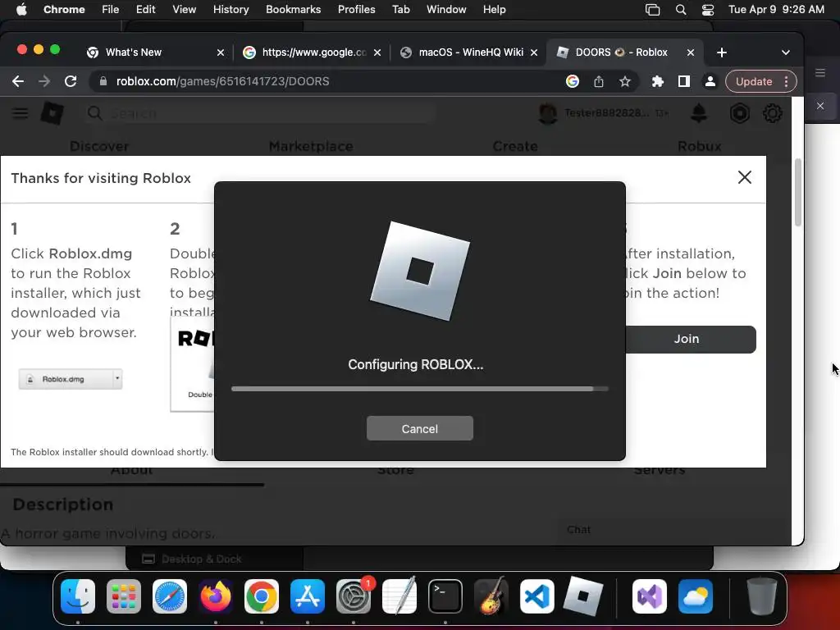Open the Marketplace page
840x630 pixels.
tap(311, 146)
